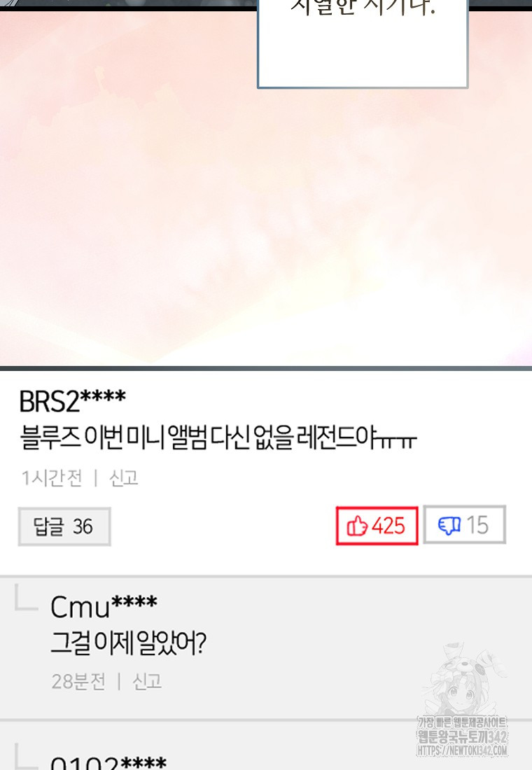The width and height of the screenshot is (532, 770).
Task: Click the red thumbs-up like icon
Action: click(x=357, y=526)
